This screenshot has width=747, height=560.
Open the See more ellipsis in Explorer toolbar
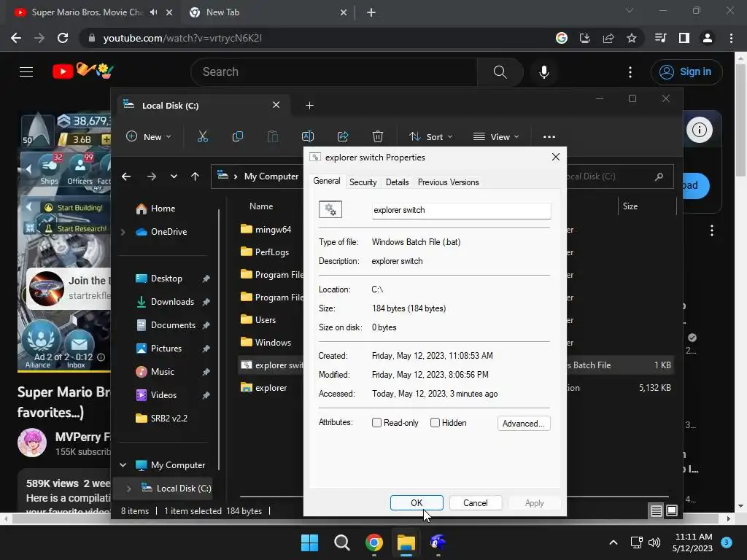tap(549, 136)
